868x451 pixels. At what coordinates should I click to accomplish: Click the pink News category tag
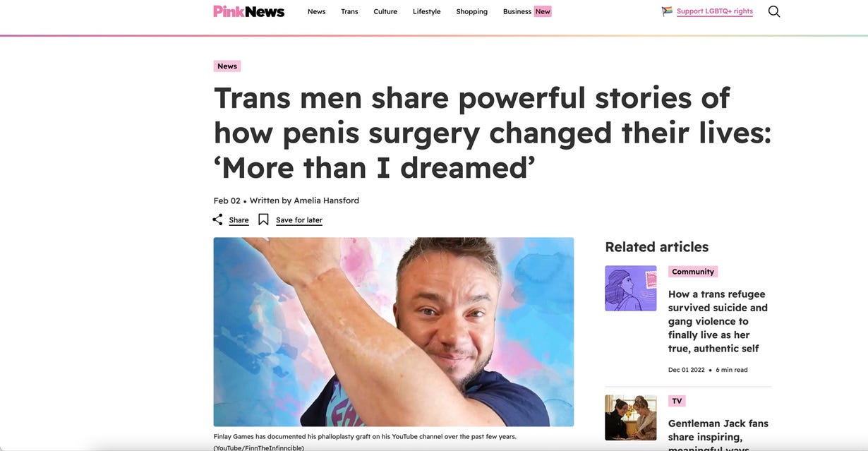[x=227, y=66]
